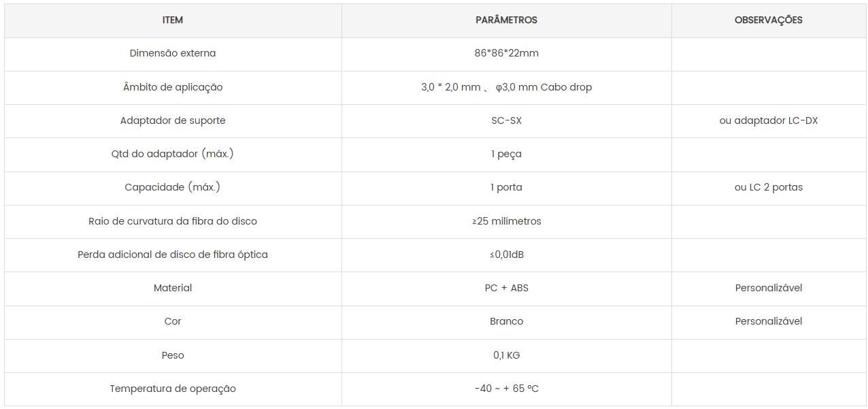Screen dimensions: 868x409
Task: Click the "1 peça" value
Action: [506, 154]
